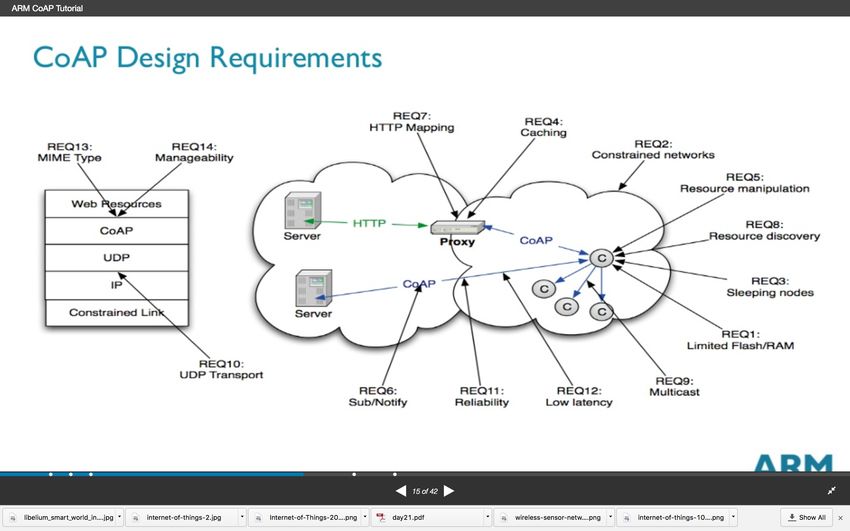Click the Proxy device icon

pos(458,227)
